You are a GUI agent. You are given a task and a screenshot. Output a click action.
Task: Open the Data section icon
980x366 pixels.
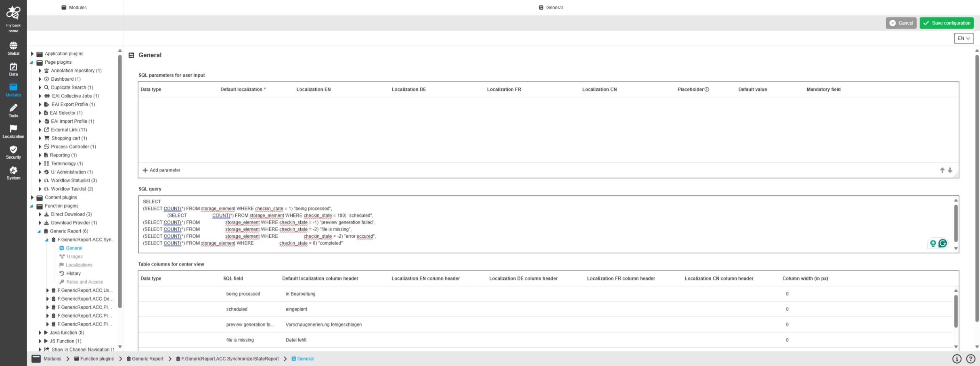(x=13, y=67)
